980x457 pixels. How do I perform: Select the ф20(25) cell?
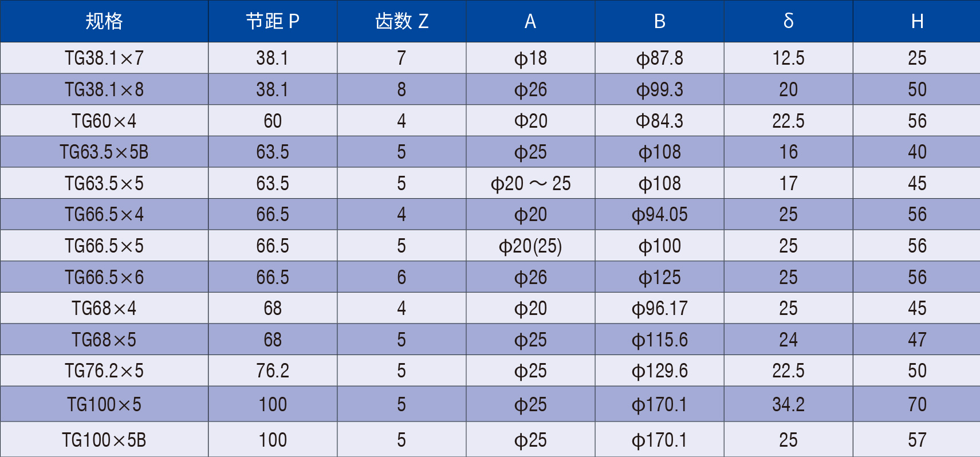coord(530,246)
